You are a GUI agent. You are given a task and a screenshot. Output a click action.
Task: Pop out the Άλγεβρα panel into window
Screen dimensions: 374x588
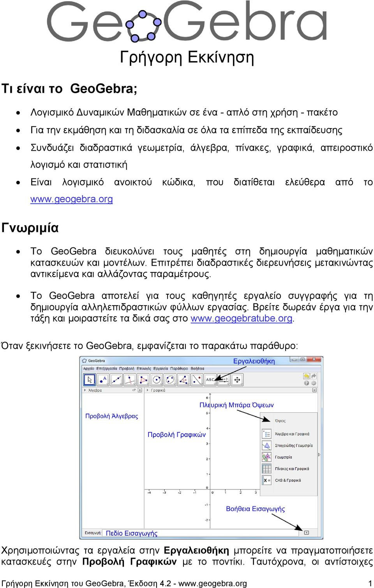pyautogui.click(x=134, y=390)
